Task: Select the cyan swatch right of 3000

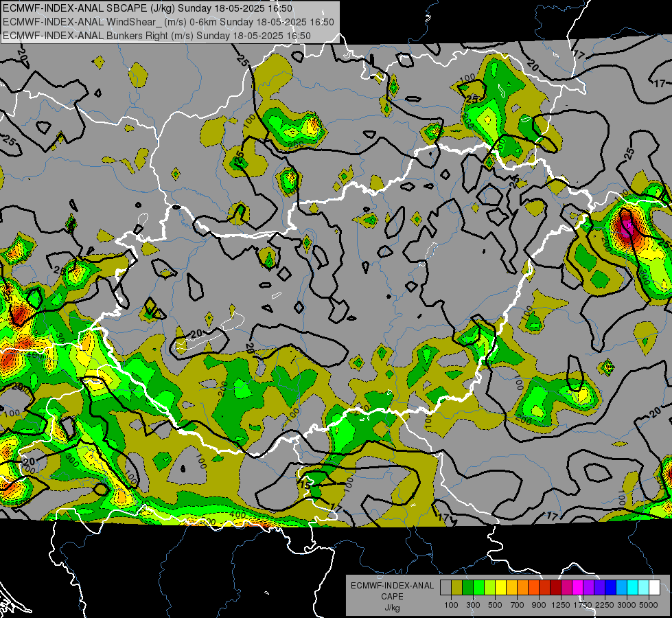Action: point(633,587)
